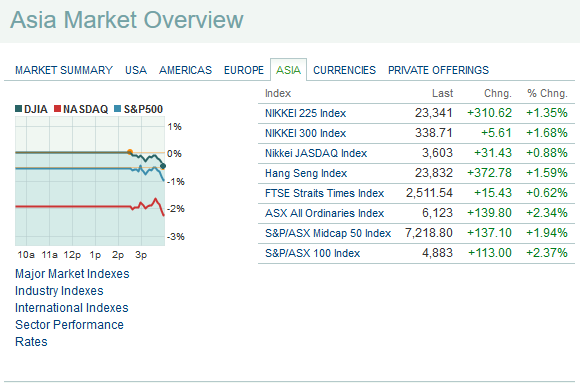580x383 pixels.
Task: Click the Midcap 50 last value 7,218.80
Action: (x=429, y=233)
